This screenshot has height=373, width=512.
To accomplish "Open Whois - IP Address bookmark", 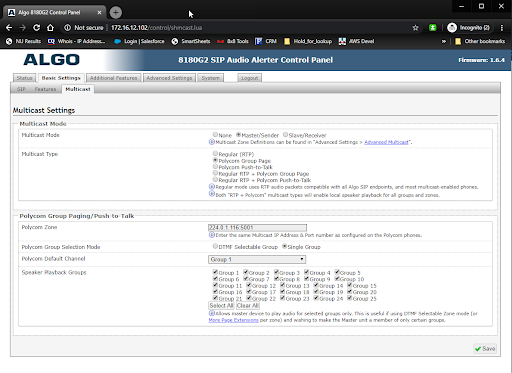I will coord(76,41).
